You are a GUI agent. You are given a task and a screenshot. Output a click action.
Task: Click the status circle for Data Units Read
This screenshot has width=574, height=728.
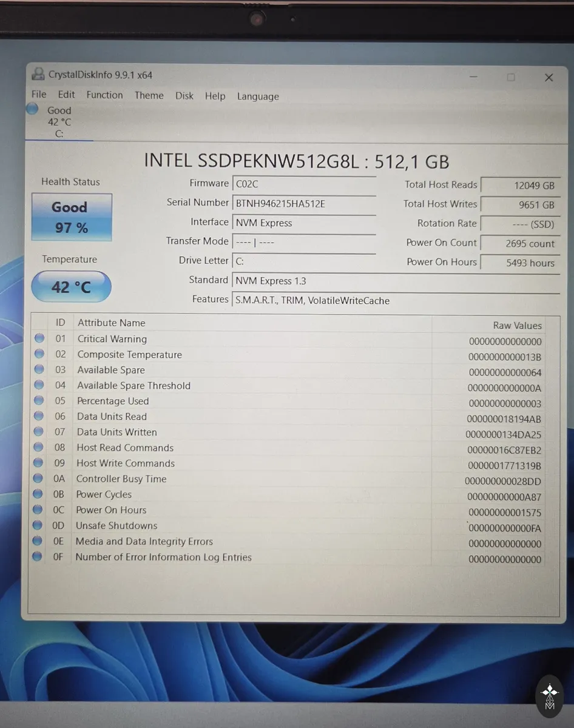pos(39,416)
